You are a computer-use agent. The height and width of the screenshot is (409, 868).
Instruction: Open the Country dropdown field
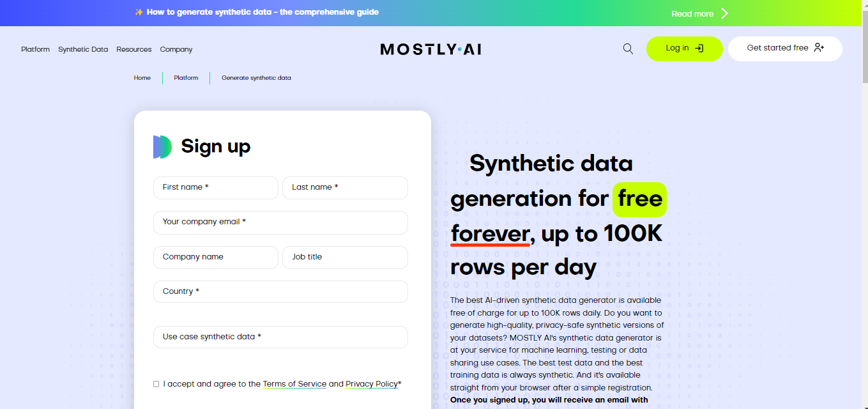coord(280,291)
